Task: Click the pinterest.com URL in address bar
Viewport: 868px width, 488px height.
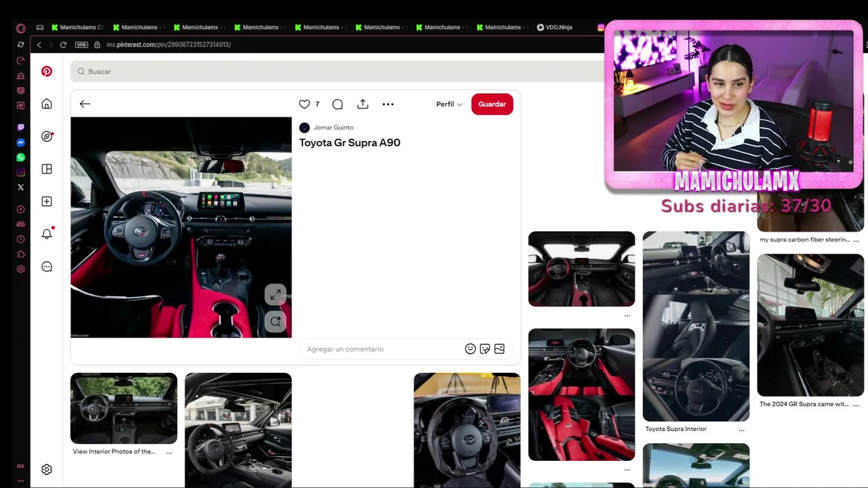Action: click(169, 45)
